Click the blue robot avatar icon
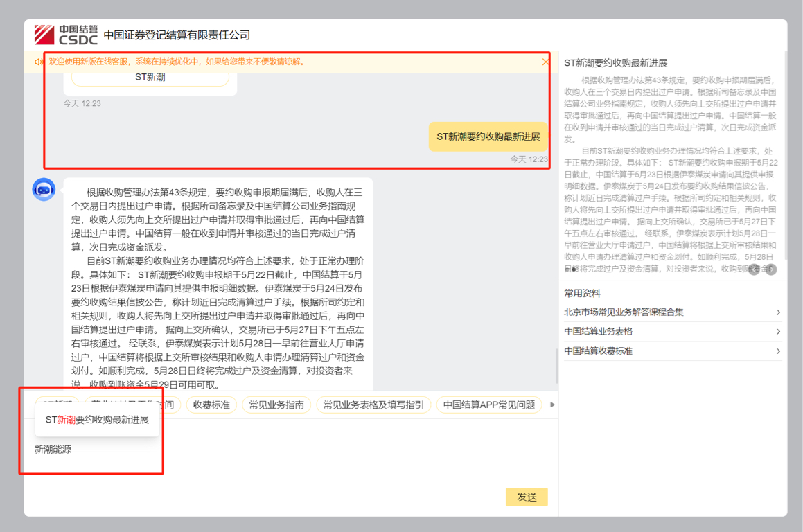Screen dimensions: 803x532 tap(44, 189)
